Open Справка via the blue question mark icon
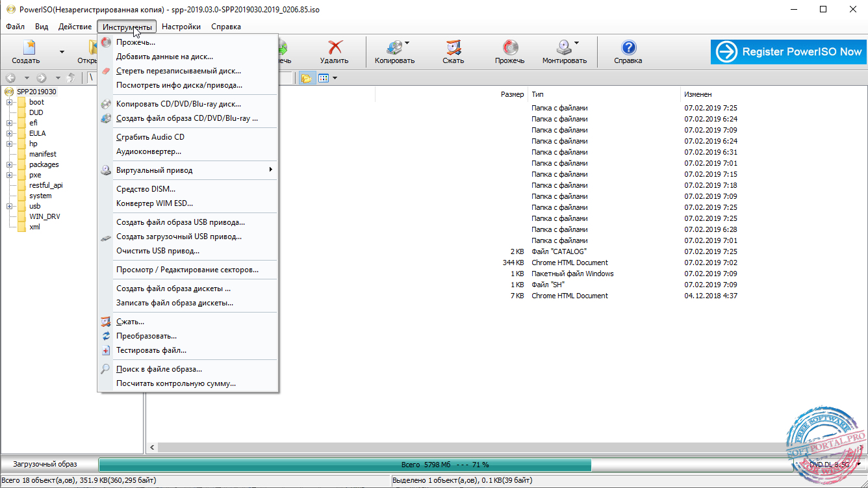The width and height of the screenshot is (868, 488). coord(628,47)
